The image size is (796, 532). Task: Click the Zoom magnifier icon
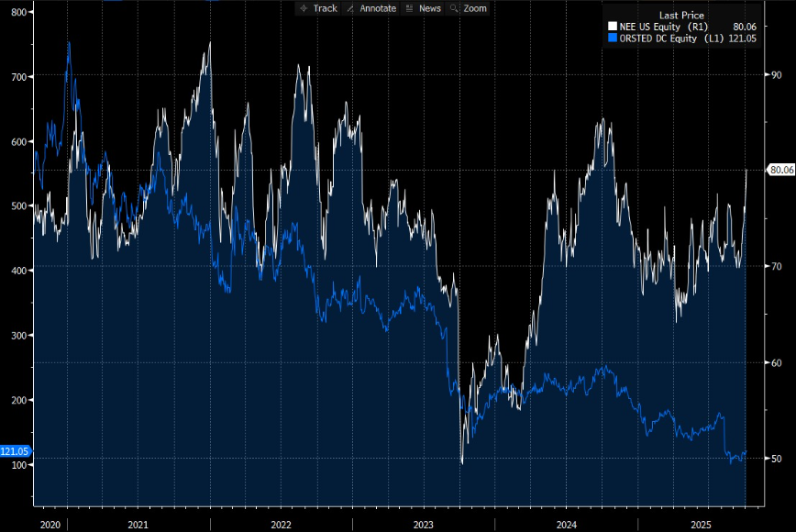point(454,8)
